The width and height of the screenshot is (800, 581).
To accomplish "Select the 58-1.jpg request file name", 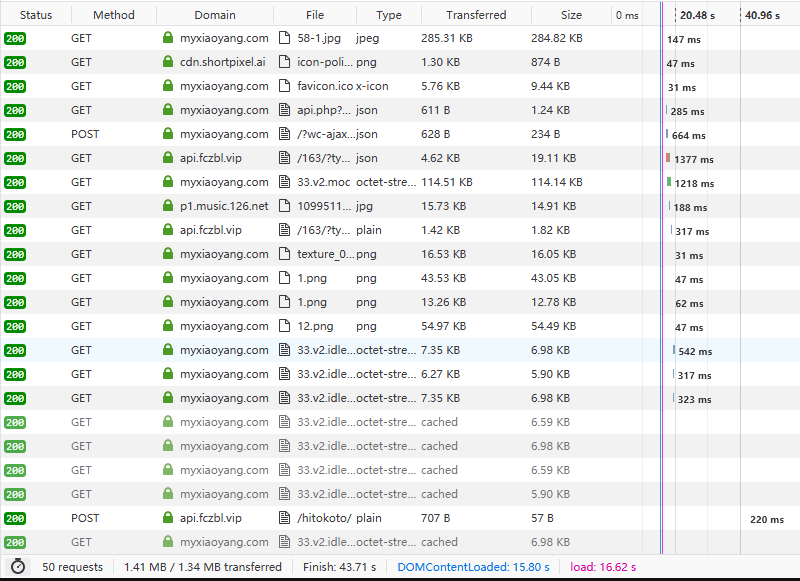I will coord(319,38).
